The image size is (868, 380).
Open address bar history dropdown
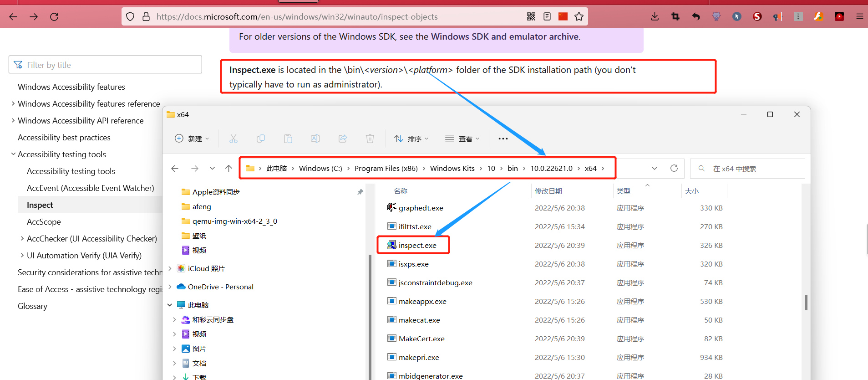point(655,169)
